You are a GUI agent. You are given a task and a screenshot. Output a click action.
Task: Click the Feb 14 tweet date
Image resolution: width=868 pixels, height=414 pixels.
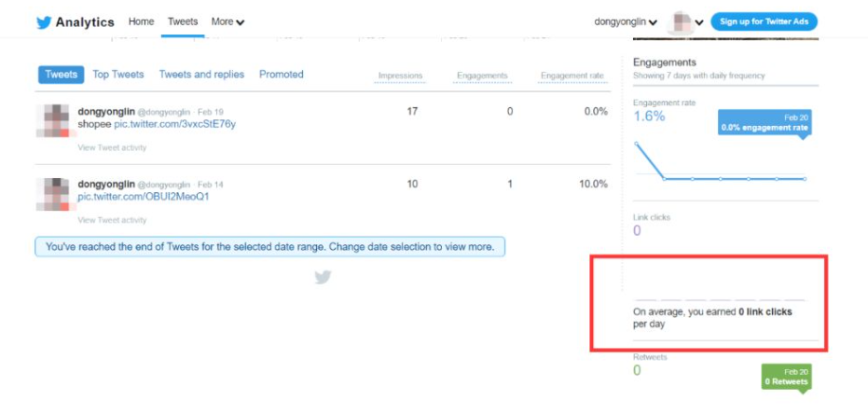[x=211, y=185]
